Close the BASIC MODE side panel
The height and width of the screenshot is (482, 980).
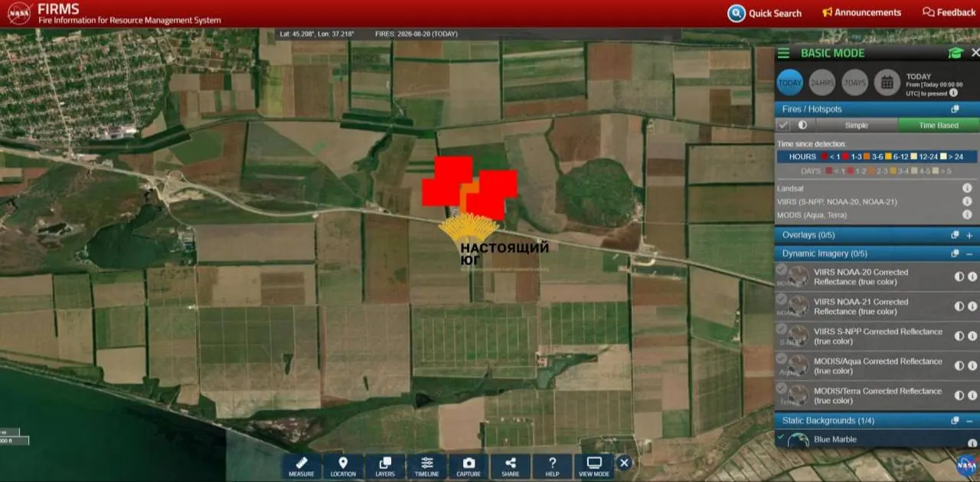(975, 53)
